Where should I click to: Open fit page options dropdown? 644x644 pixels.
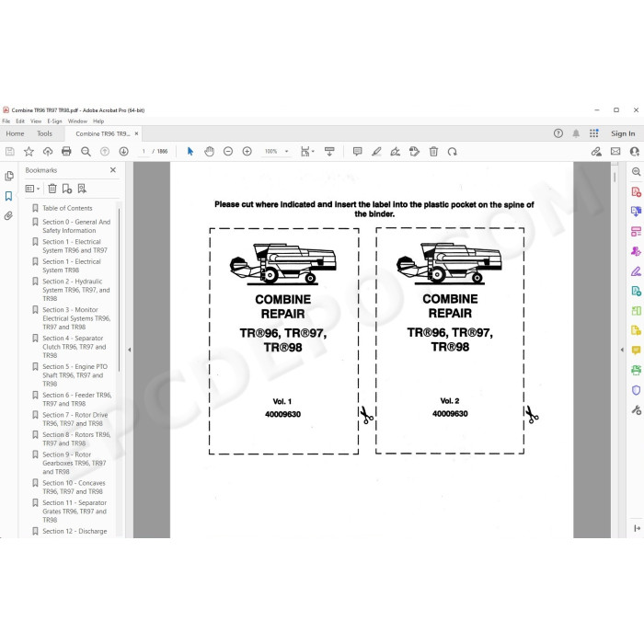(306, 152)
